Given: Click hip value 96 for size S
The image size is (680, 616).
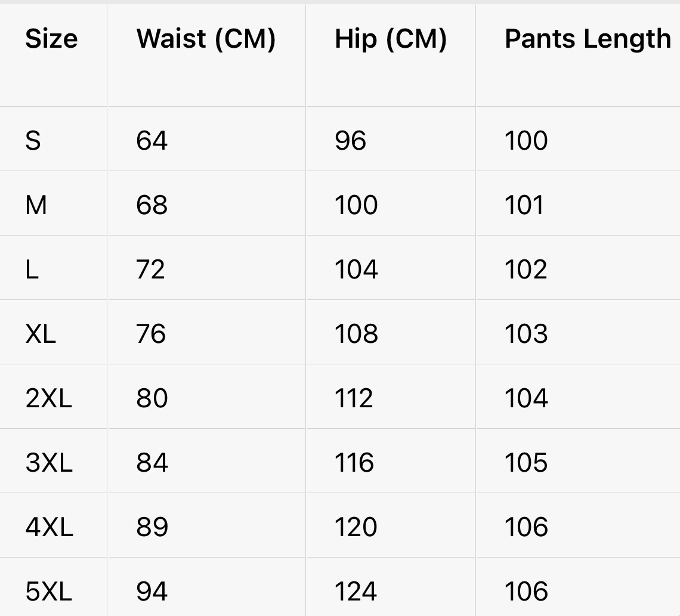Looking at the screenshot, I should click(351, 141).
